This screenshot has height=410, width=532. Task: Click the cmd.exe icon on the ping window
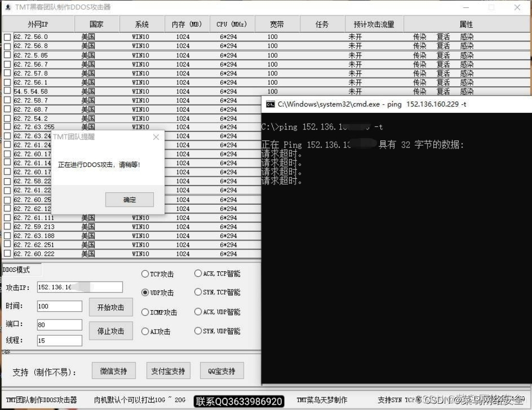tap(271, 104)
